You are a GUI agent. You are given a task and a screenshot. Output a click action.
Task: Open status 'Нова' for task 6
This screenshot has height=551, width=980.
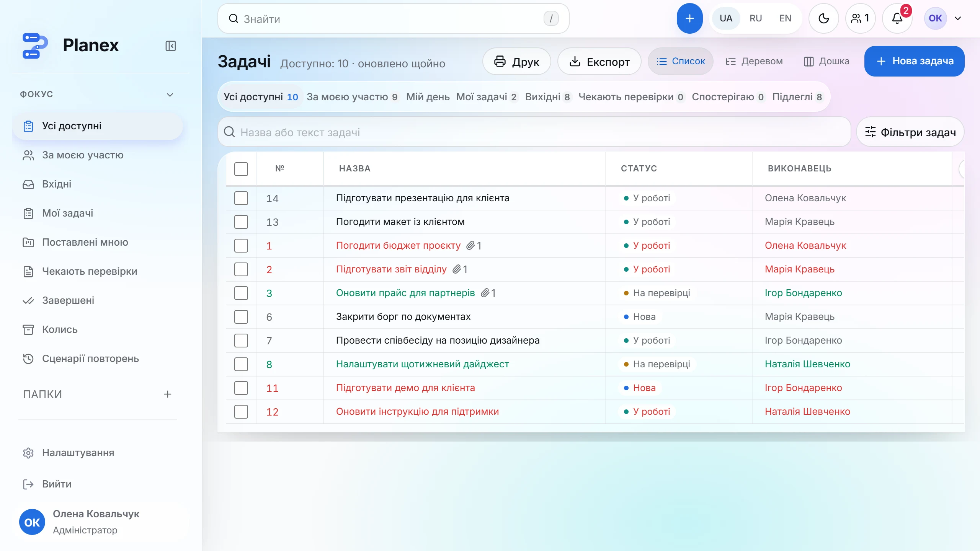click(x=640, y=317)
